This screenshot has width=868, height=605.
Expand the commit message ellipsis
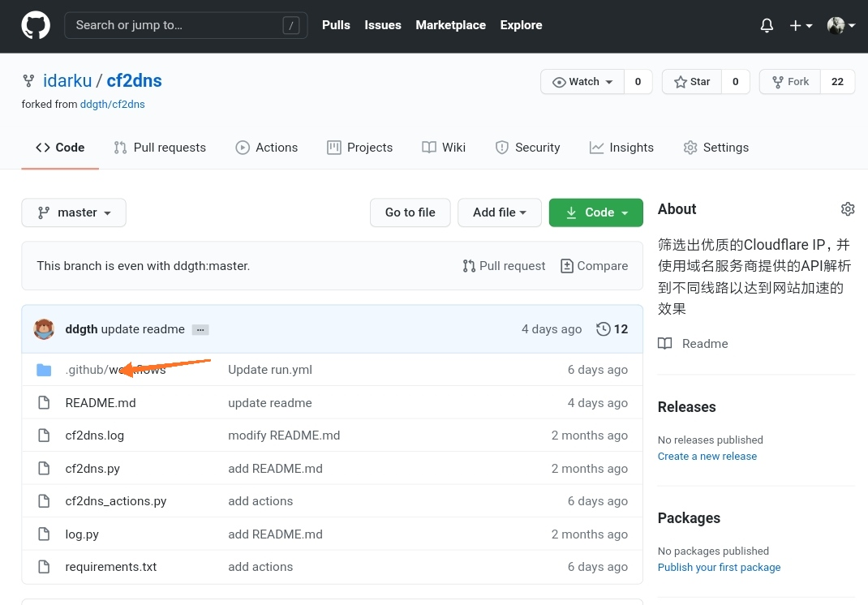200,329
